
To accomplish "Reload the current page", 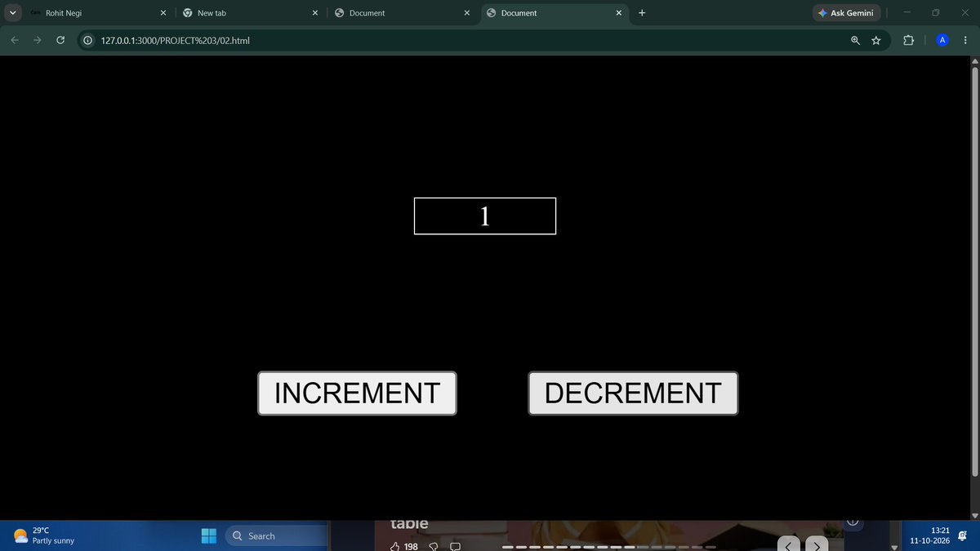I will (60, 40).
